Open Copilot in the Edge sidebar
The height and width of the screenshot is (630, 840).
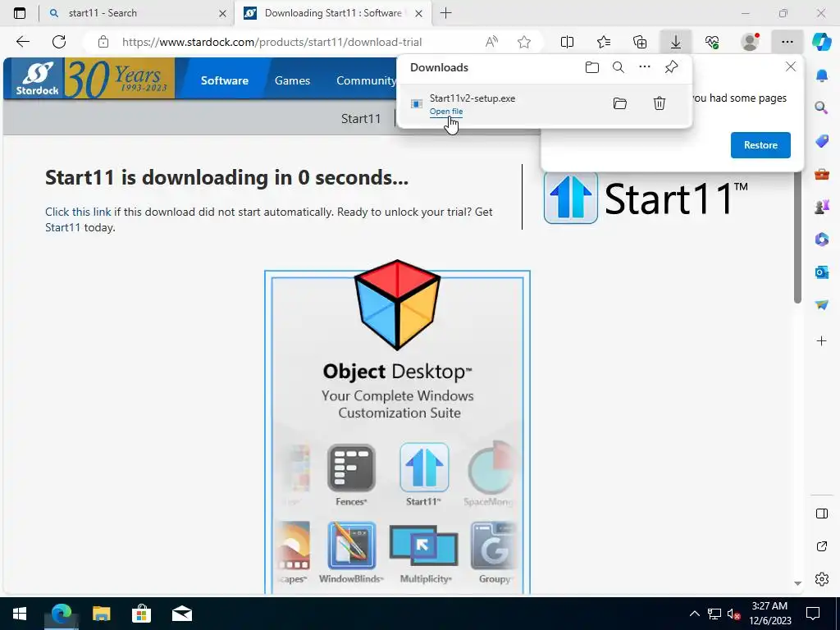821,42
